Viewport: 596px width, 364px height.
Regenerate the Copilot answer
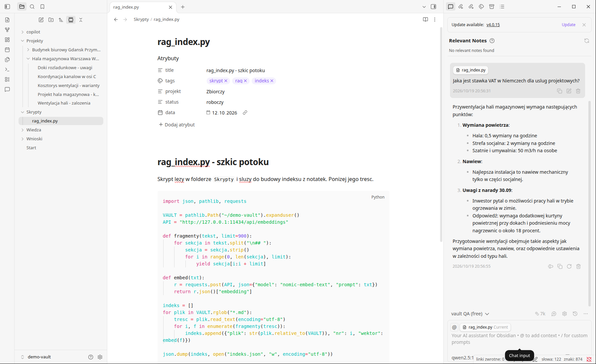pos(569,266)
